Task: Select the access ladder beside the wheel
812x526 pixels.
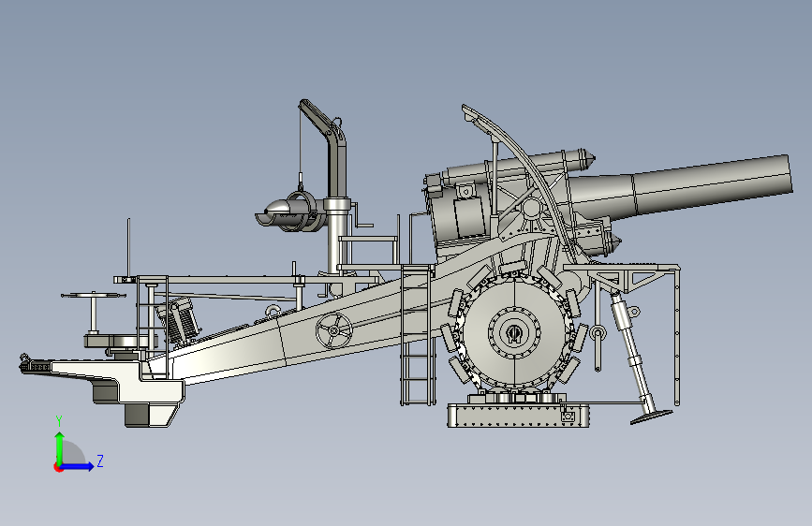Action: point(417,335)
